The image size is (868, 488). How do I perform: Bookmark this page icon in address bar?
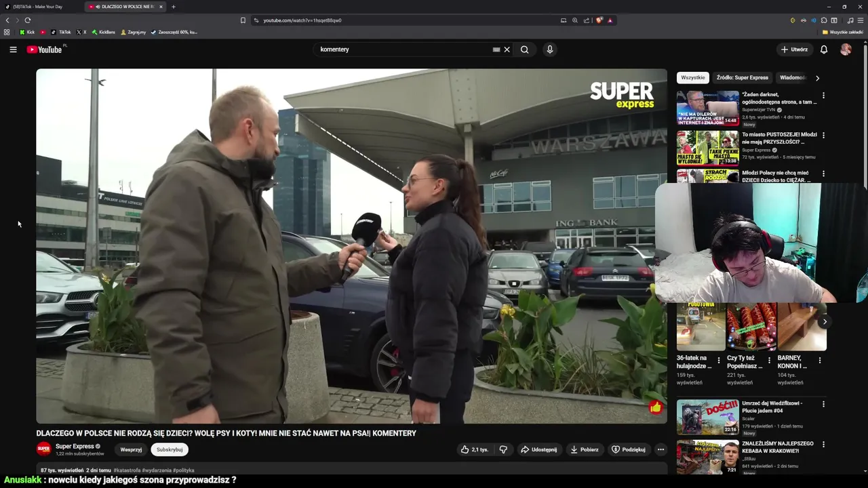coord(243,20)
